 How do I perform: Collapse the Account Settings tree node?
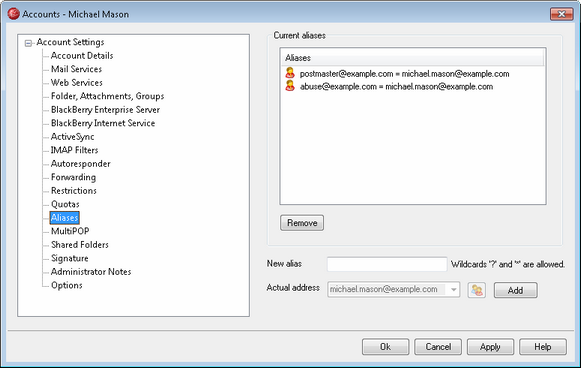(x=28, y=43)
